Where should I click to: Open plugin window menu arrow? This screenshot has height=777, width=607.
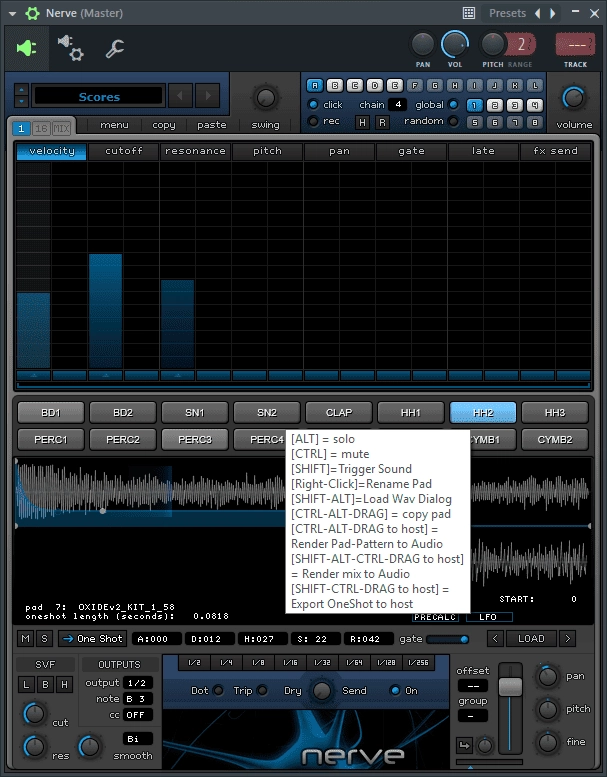click(12, 13)
